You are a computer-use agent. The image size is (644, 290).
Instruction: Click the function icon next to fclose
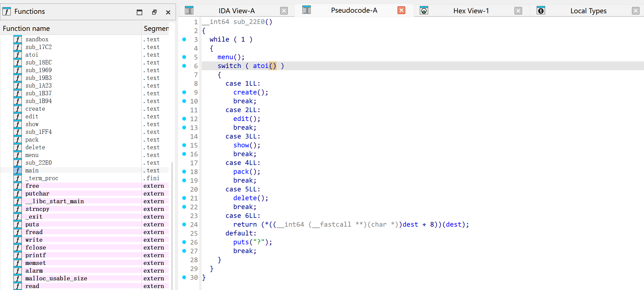(18, 248)
